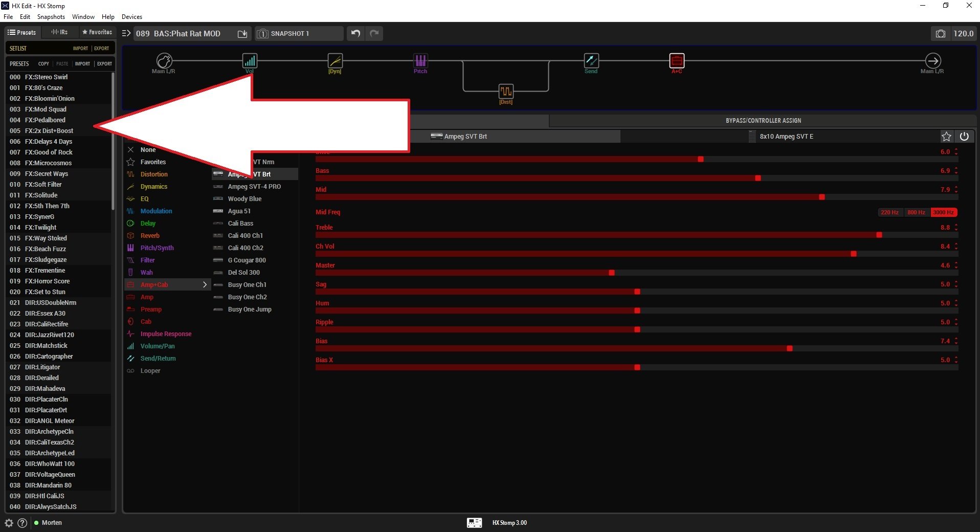Click the undo arrow button
Image resolution: width=980 pixels, height=532 pixels.
tap(355, 34)
